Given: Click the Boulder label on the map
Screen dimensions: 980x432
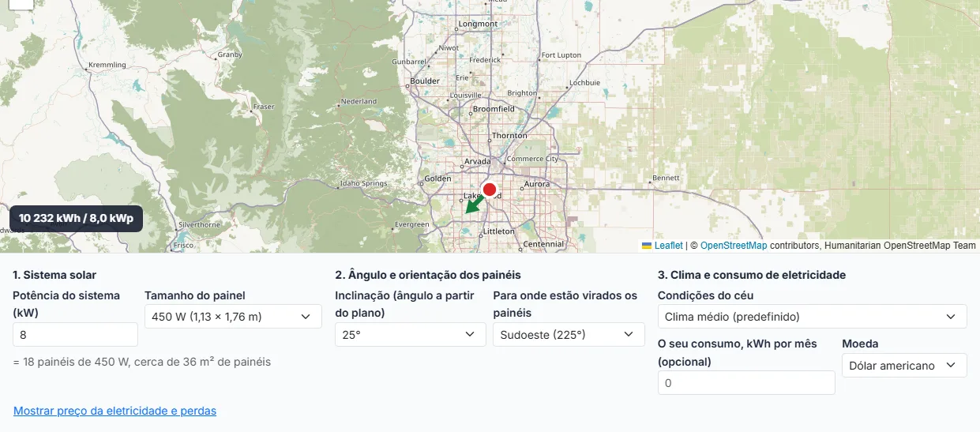Looking at the screenshot, I should point(425,81).
